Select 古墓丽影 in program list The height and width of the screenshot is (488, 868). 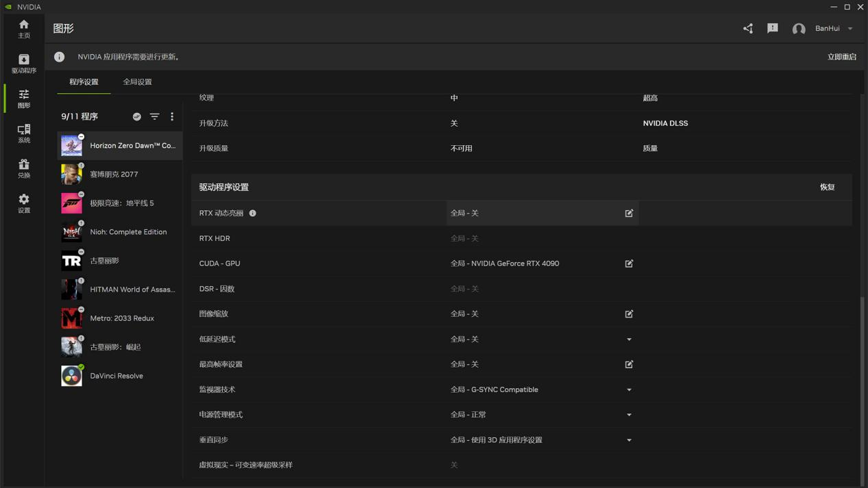(x=120, y=261)
